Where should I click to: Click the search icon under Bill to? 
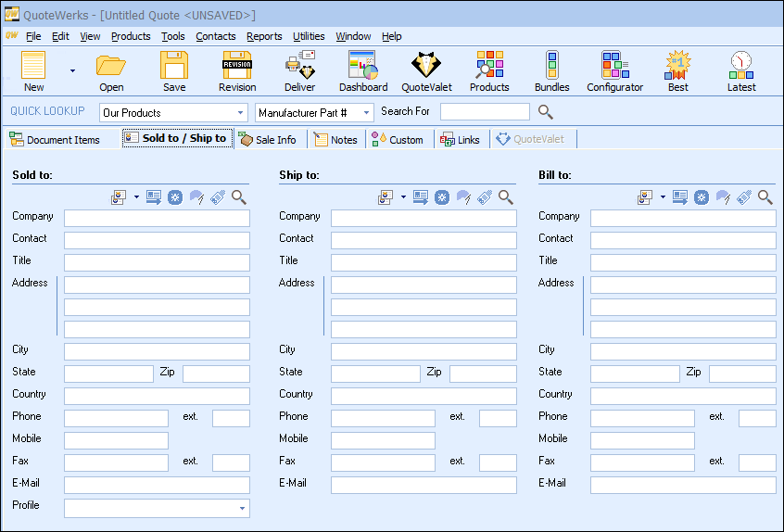click(x=765, y=197)
